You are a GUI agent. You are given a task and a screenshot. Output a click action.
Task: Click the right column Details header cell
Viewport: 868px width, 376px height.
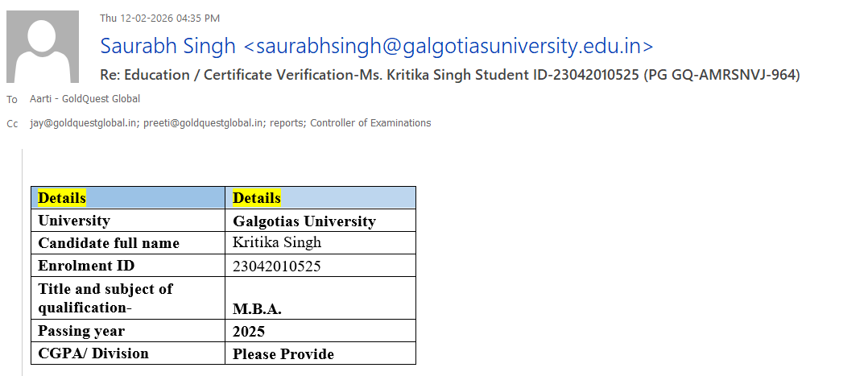(320, 198)
